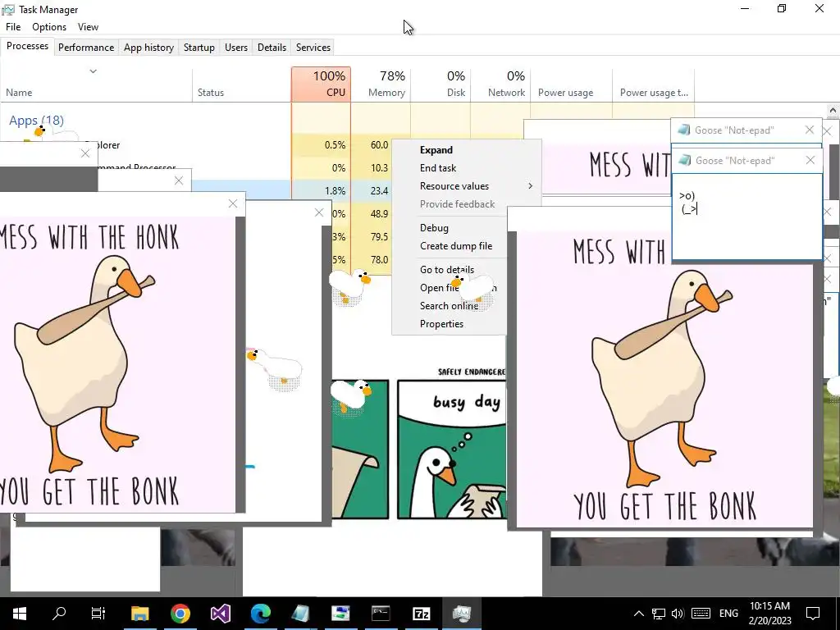Switch to the Services tab
Image resolution: width=840 pixels, height=630 pixels.
(313, 47)
